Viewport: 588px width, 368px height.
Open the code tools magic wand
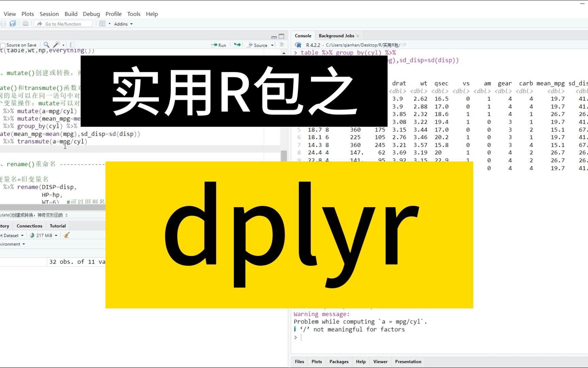click(57, 45)
